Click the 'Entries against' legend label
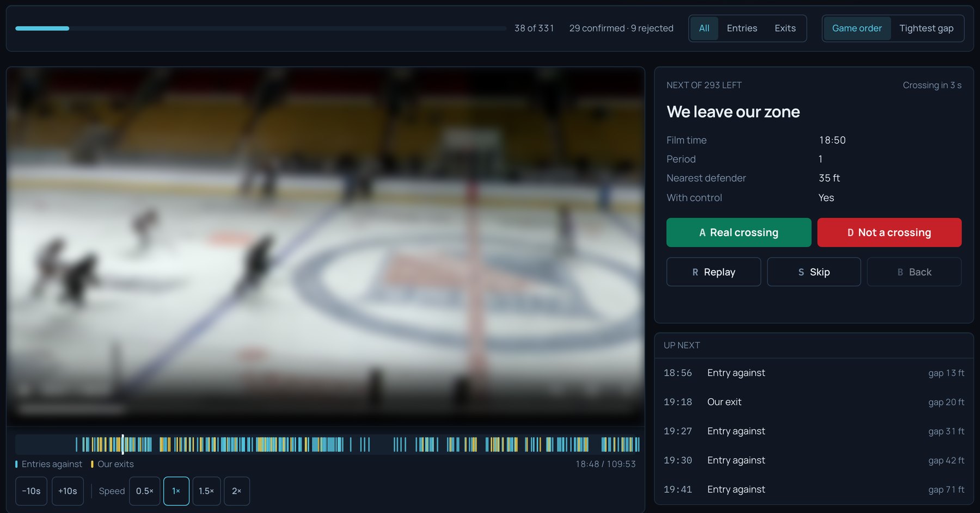Image resolution: width=980 pixels, height=513 pixels. 52,464
